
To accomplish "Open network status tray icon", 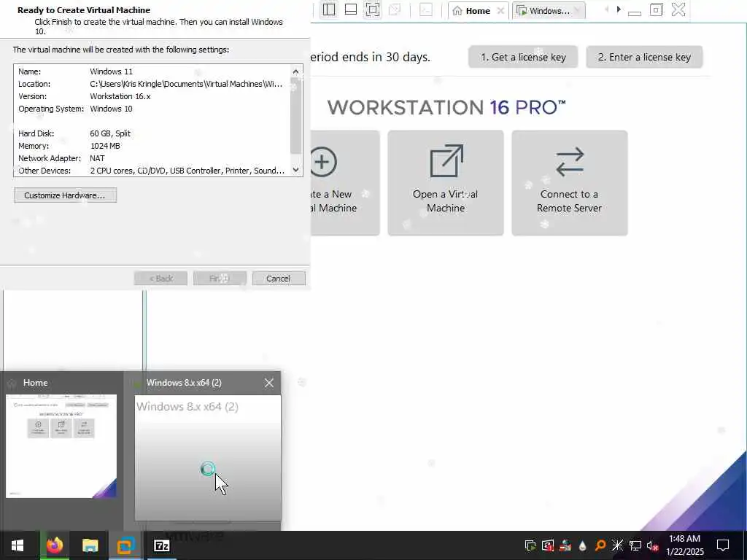I will 635,545.
